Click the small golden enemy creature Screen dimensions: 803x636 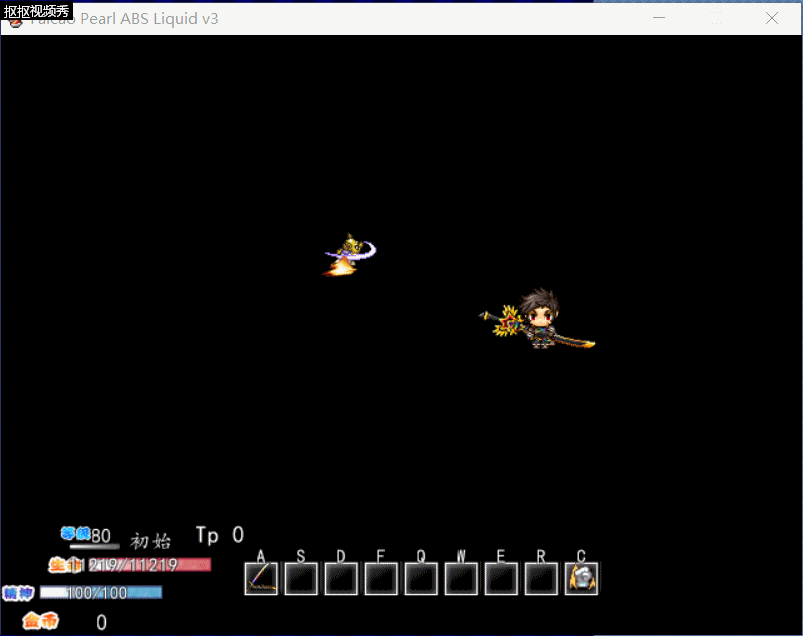(350, 255)
